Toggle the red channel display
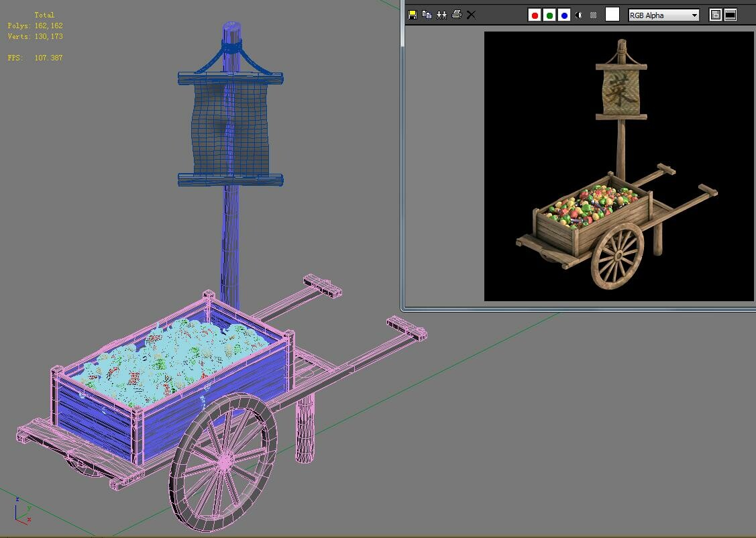This screenshot has height=538, width=756. pyautogui.click(x=534, y=15)
